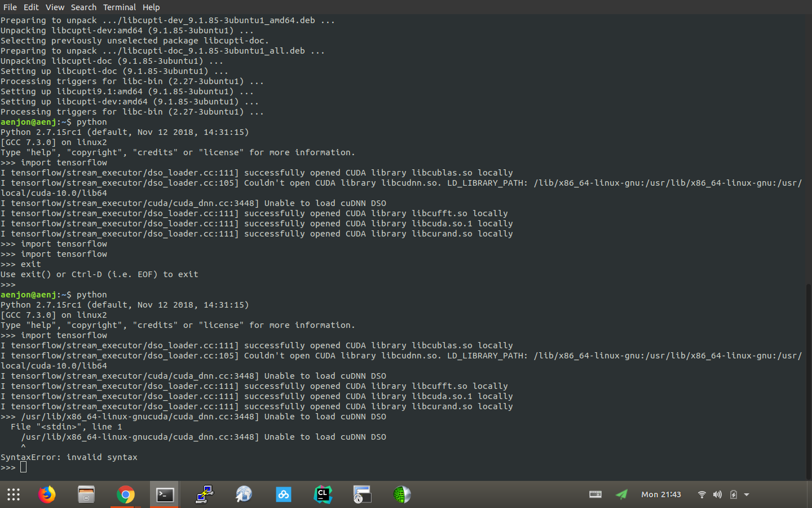Launch Firefox from the dock
This screenshot has width=812, height=508.
(47, 495)
